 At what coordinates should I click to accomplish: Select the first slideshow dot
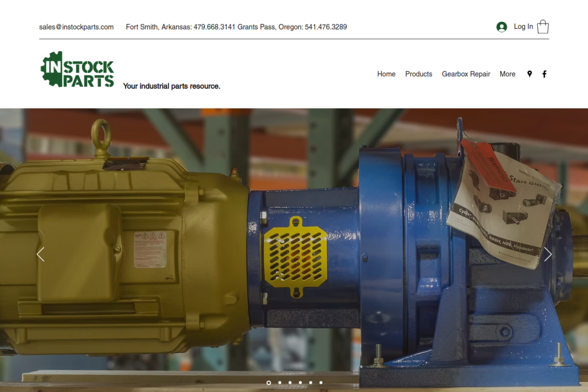pyautogui.click(x=269, y=382)
